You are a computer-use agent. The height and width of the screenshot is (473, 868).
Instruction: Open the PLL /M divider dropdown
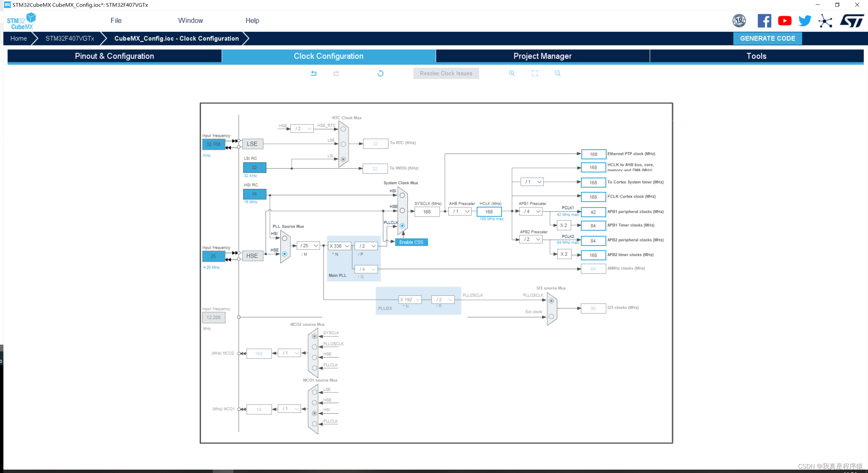[308, 246]
